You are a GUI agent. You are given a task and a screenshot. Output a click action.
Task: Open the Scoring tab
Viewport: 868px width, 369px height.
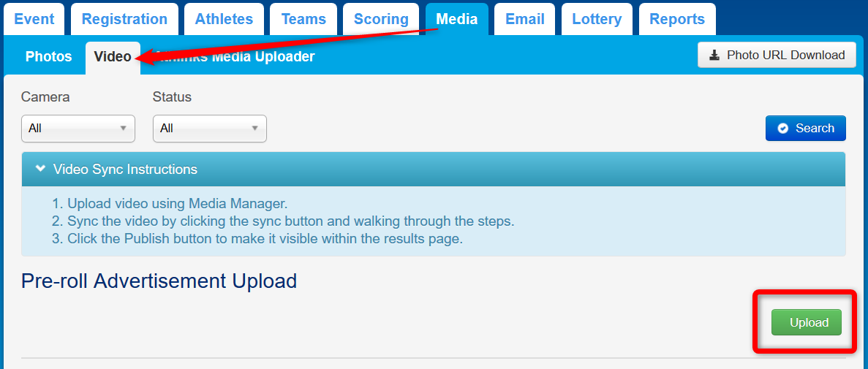tap(380, 20)
